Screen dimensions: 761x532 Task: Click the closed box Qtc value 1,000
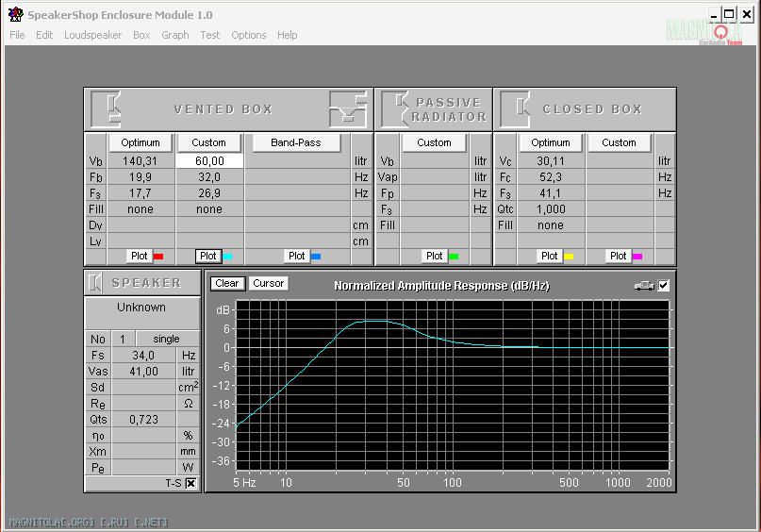551,209
